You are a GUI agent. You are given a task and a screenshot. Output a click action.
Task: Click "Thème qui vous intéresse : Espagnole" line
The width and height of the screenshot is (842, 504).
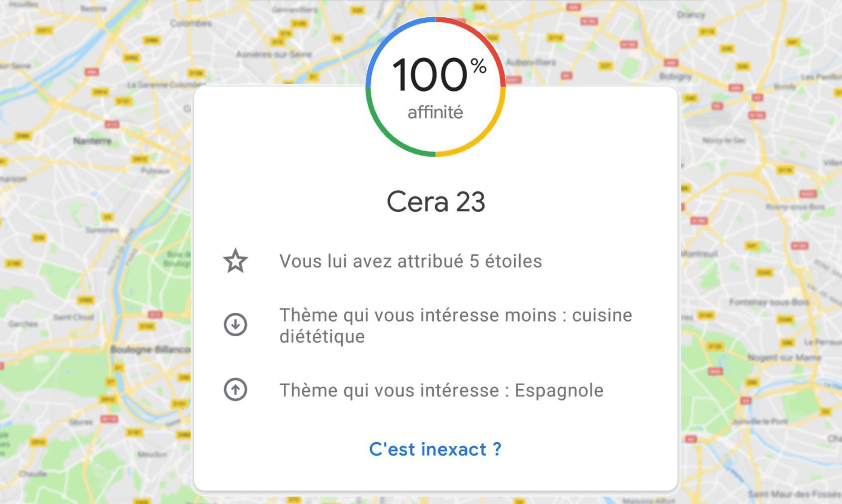point(441,390)
